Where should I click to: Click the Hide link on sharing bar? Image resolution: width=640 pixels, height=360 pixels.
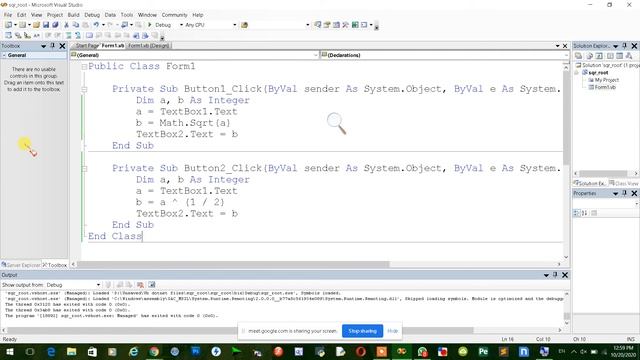(393, 331)
